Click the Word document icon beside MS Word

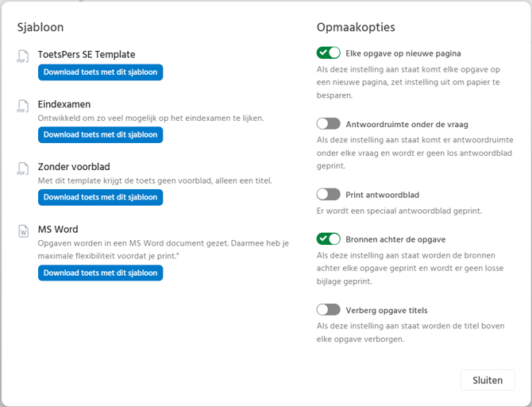(x=21, y=231)
